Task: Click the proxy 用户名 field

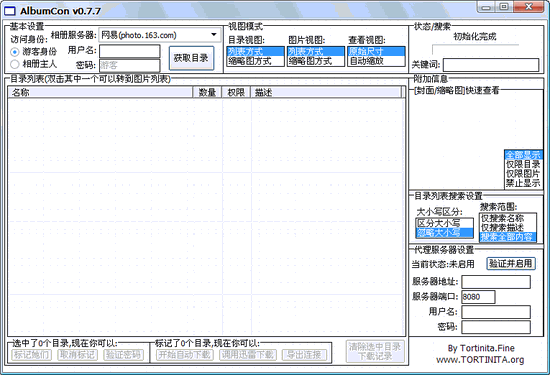Action: (496, 312)
